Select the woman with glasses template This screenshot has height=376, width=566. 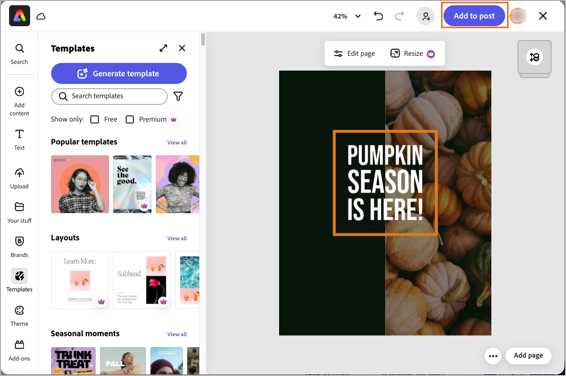pyautogui.click(x=80, y=184)
